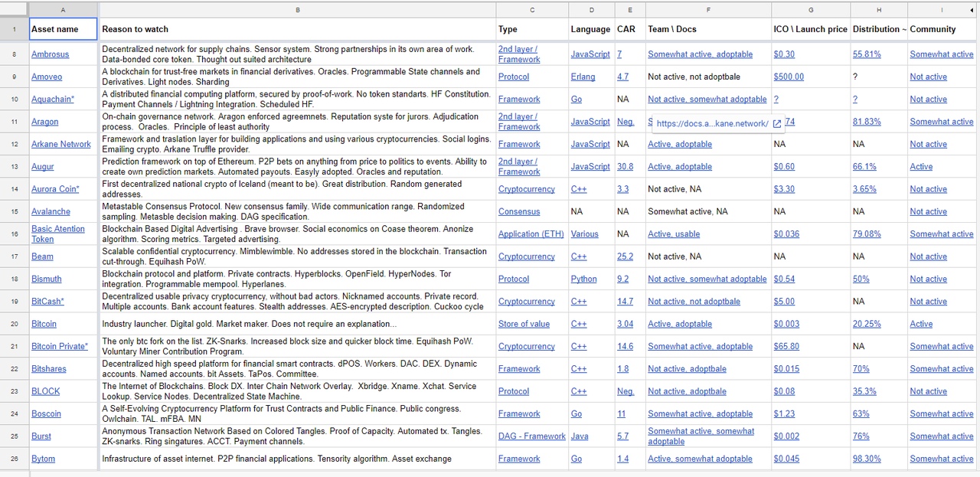Image resolution: width=980 pixels, height=477 pixels.
Task: Open the Aquachain* asset link
Action: pos(54,100)
